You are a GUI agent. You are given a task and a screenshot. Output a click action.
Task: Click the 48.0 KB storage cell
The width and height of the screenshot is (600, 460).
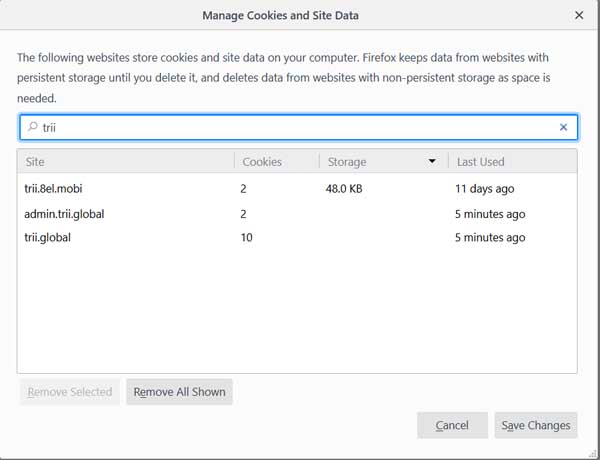344,189
